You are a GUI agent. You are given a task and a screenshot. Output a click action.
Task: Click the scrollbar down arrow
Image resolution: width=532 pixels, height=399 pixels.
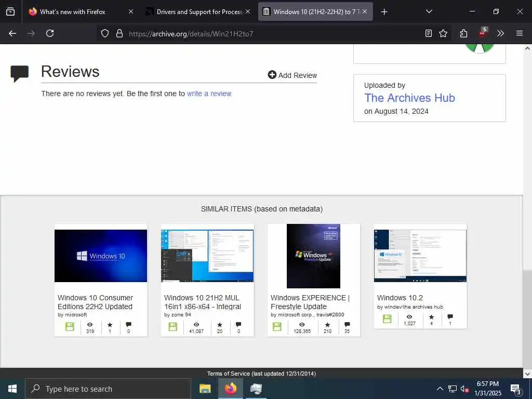pos(527,374)
